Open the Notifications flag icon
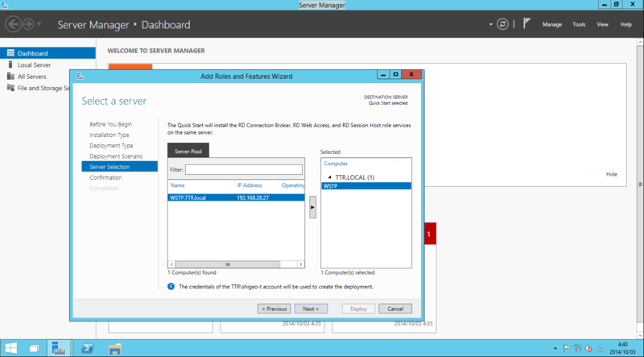This screenshot has height=357, width=644. pyautogui.click(x=526, y=23)
